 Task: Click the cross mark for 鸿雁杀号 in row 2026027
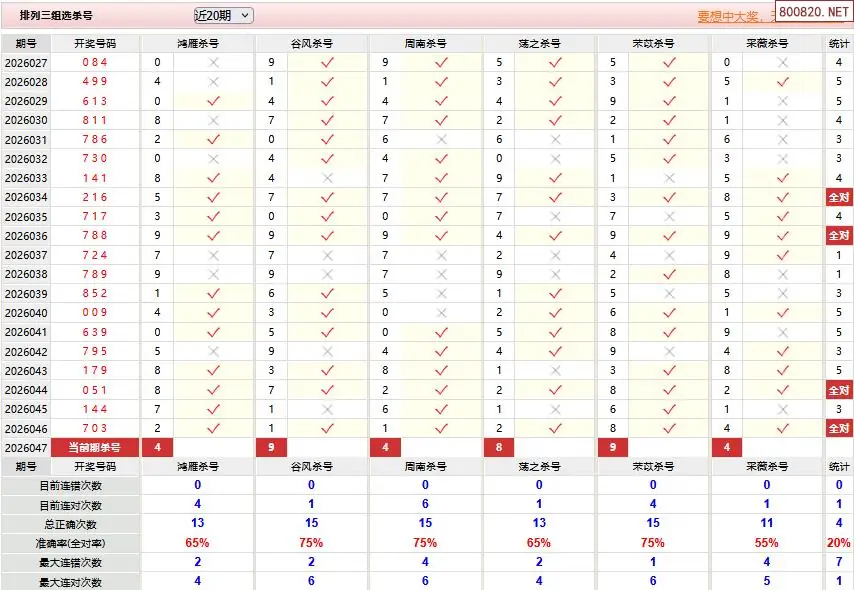click(x=212, y=62)
